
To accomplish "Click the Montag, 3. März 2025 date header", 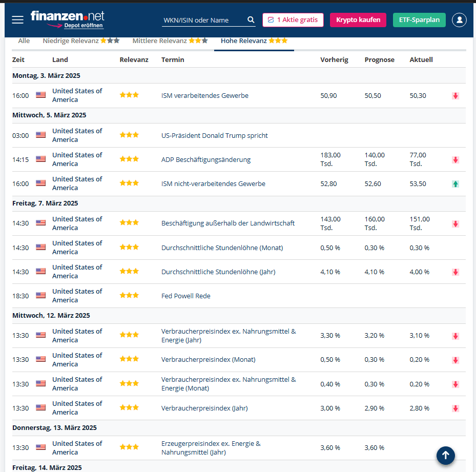I will (x=46, y=76).
